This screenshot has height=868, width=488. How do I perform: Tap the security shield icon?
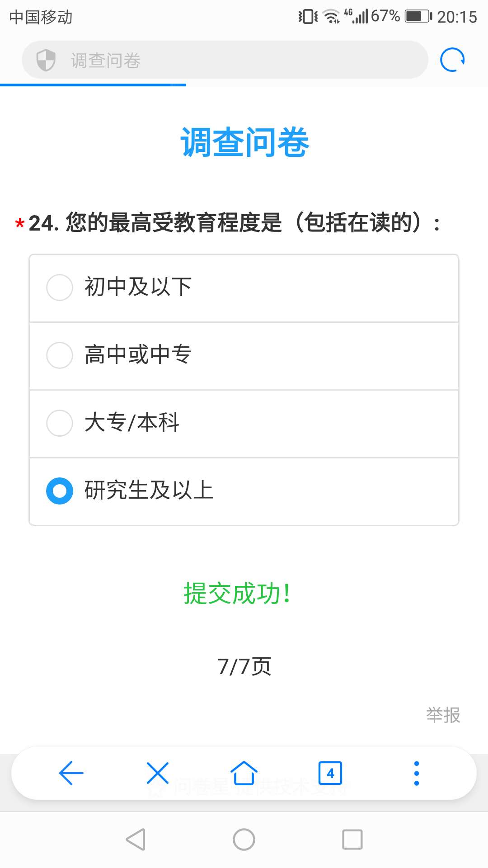point(46,60)
